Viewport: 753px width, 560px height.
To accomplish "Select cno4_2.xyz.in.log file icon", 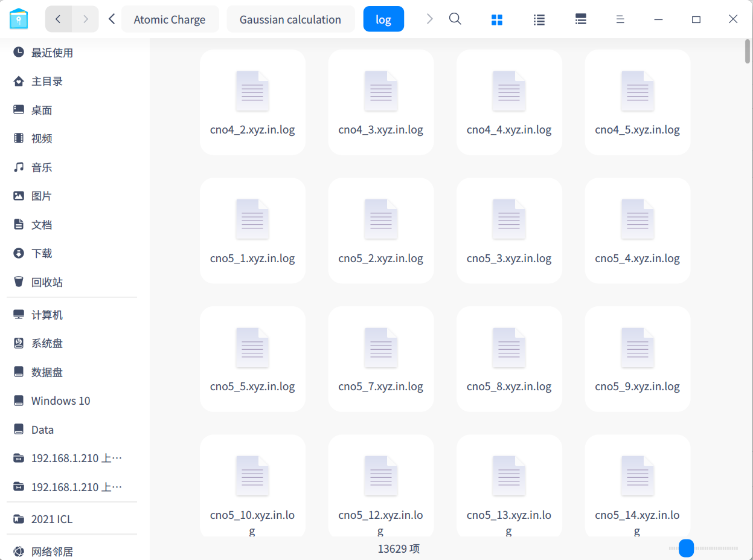I will 252,91.
